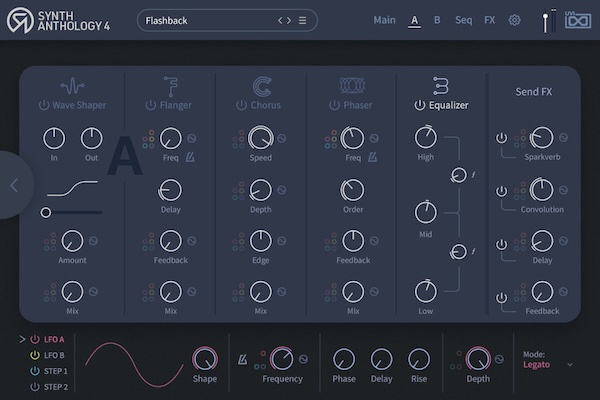600x400 pixels.
Task: Click the Wave Shaper waveform icon
Action: pos(72,86)
